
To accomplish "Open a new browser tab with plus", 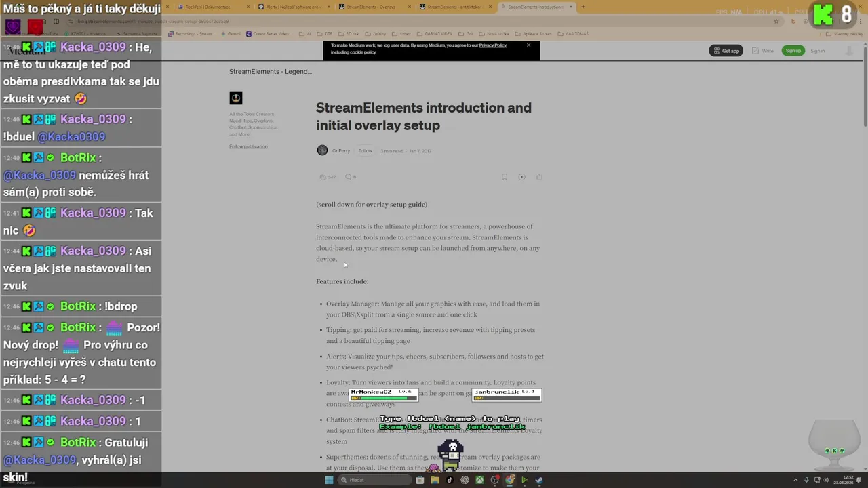I will (x=583, y=7).
